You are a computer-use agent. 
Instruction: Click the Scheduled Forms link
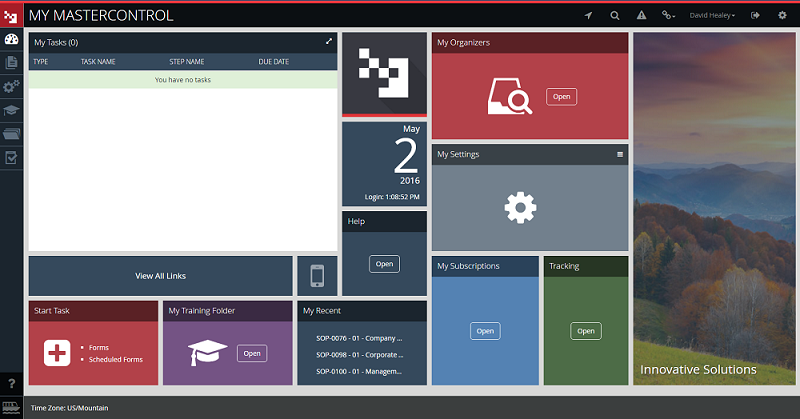(x=116, y=359)
